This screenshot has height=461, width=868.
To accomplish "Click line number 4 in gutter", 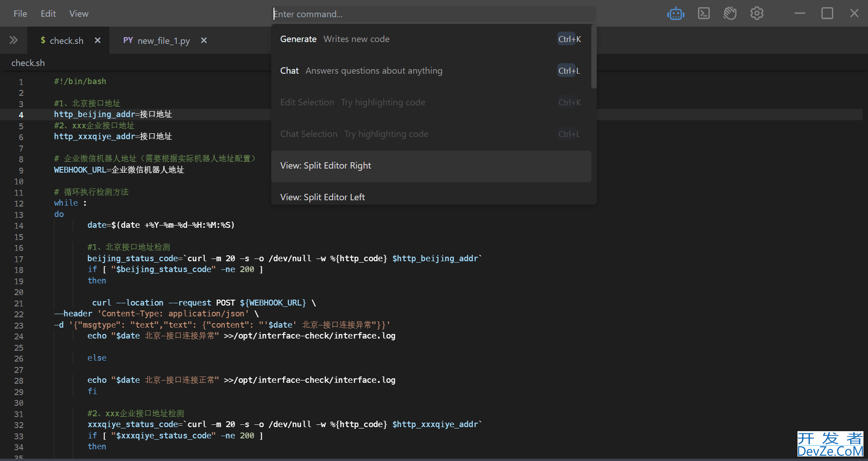I will click(x=21, y=115).
